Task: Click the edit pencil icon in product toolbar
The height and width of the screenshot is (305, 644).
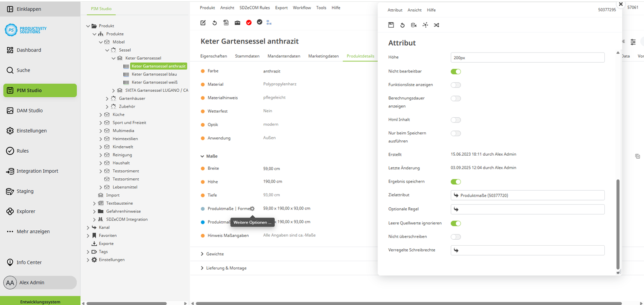Action: [203, 23]
